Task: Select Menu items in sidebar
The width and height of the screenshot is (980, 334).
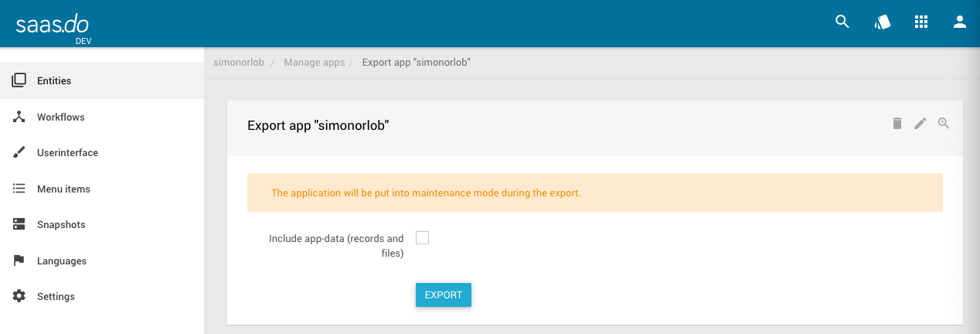Action: [x=63, y=189]
